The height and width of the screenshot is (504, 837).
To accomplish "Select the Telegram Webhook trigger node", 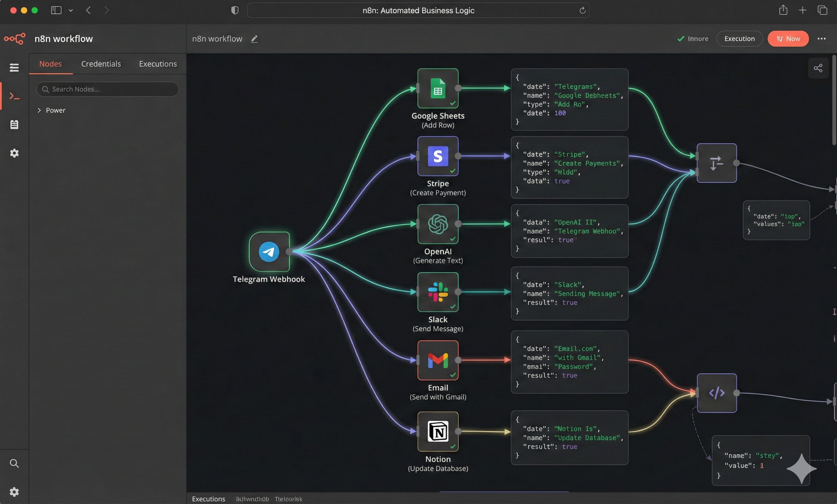I will 269,252.
